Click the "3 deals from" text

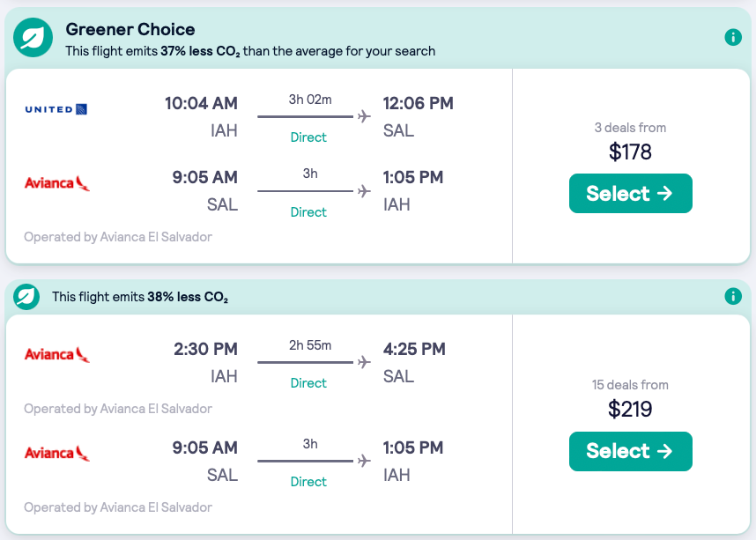[x=630, y=128]
